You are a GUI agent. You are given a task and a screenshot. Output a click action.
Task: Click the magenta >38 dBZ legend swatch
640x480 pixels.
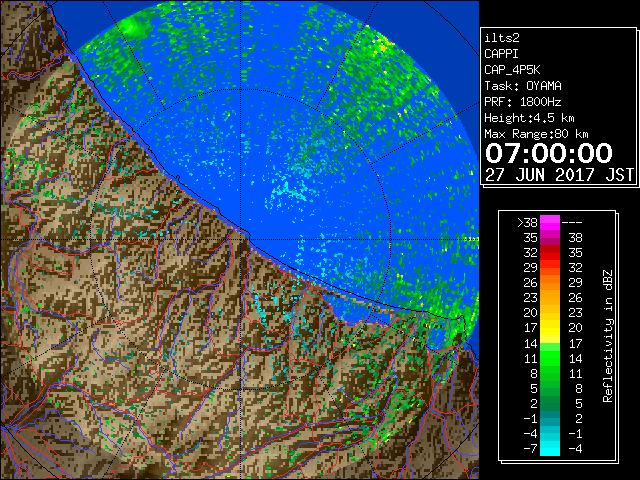tap(550, 222)
